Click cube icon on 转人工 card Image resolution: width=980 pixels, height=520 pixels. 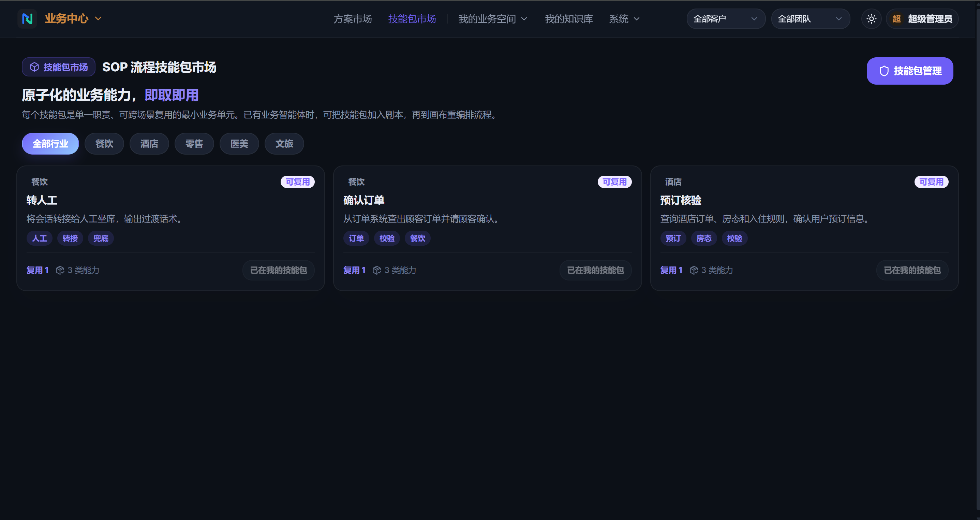click(60, 270)
